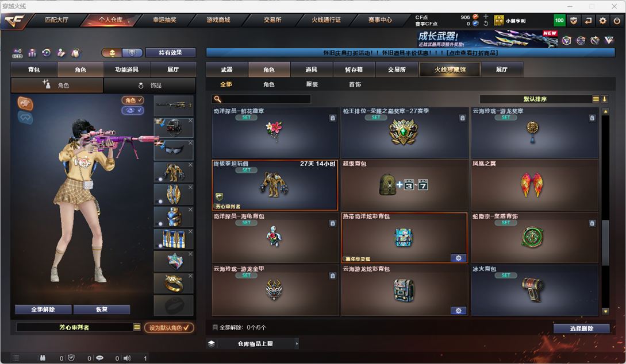The height and width of the screenshot is (364, 626).
Task: Open gear settings on 热带奇洋炫彩背包 item
Action: 458,258
